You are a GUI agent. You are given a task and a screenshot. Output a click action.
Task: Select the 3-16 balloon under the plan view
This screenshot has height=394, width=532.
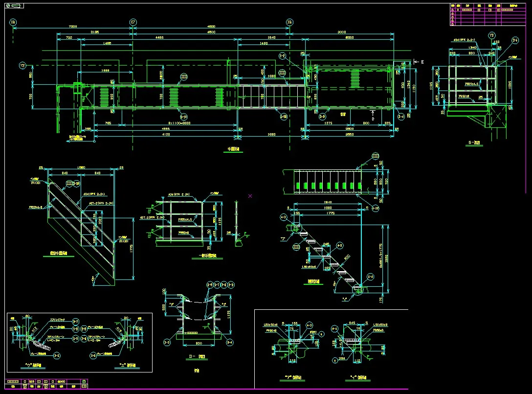(184, 116)
